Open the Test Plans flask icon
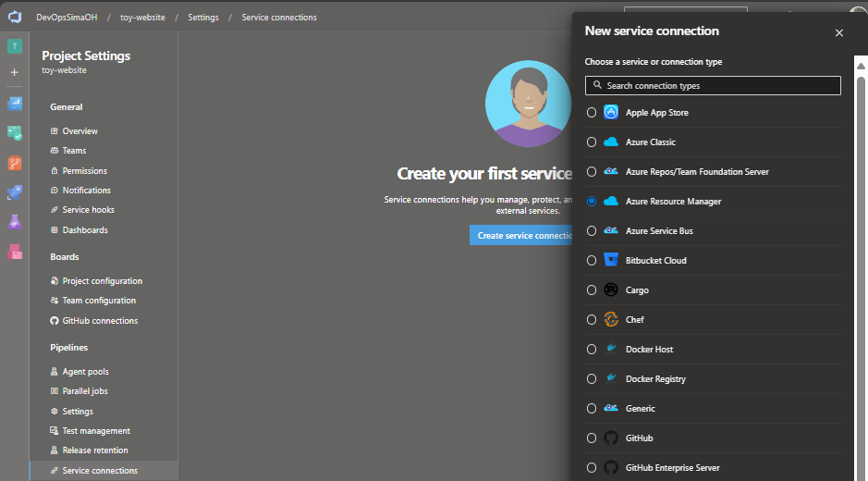 [15, 222]
